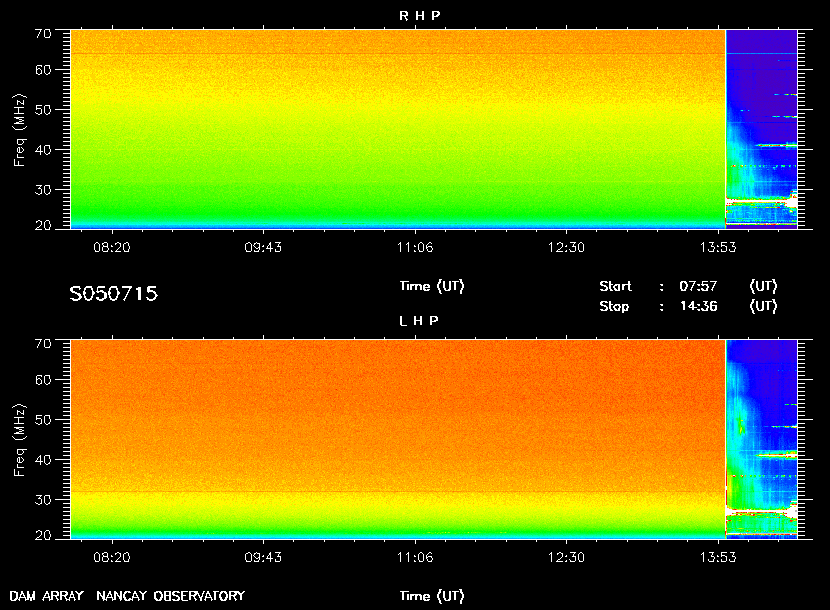Click the Start label

pyautogui.click(x=615, y=286)
